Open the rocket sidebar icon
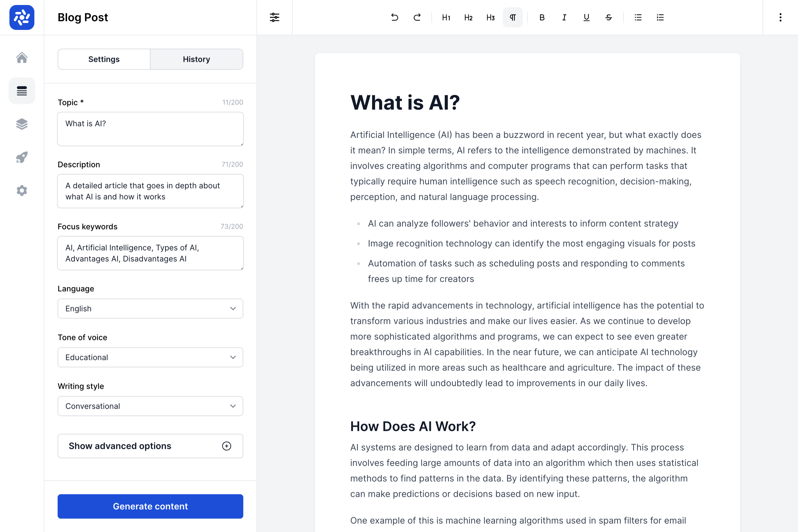This screenshot has height=532, width=798. (x=22, y=157)
